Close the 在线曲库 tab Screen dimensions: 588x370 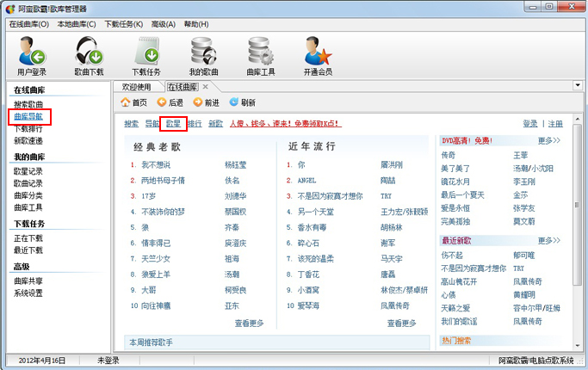click(x=206, y=87)
